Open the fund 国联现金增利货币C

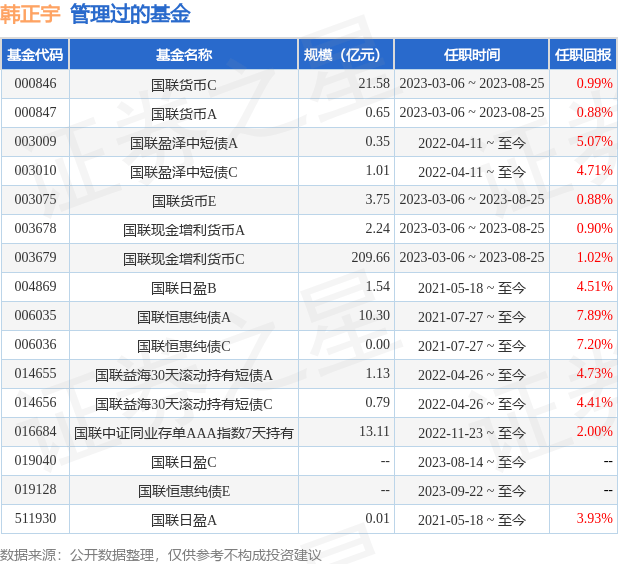(x=184, y=258)
